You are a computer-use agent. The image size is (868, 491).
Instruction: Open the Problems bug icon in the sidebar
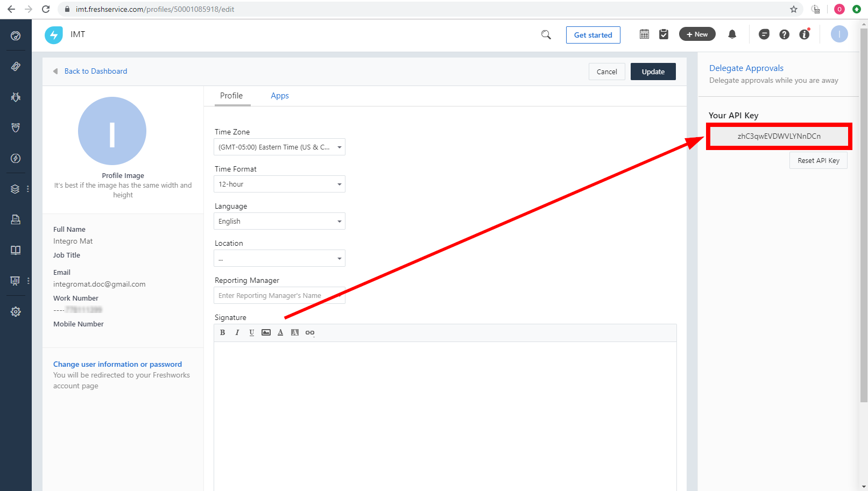[16, 97]
